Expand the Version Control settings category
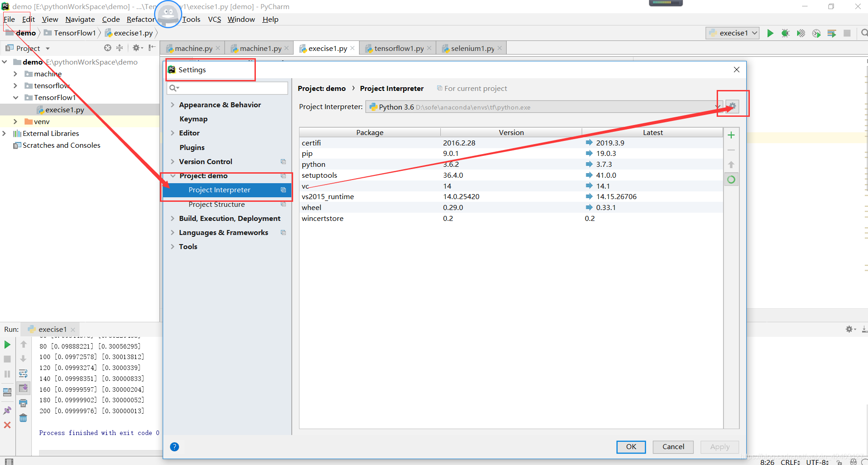868x465 pixels. [x=172, y=161]
